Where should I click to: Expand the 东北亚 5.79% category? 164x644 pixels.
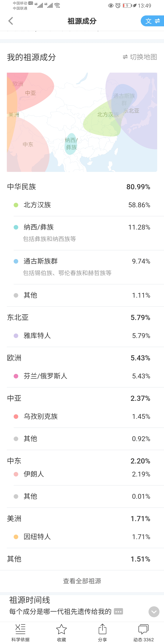point(79,317)
